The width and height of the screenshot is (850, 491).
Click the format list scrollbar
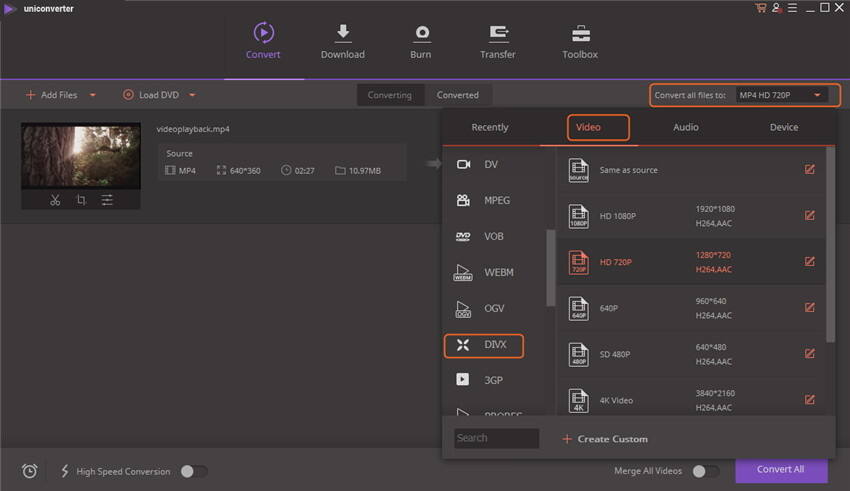point(550,268)
